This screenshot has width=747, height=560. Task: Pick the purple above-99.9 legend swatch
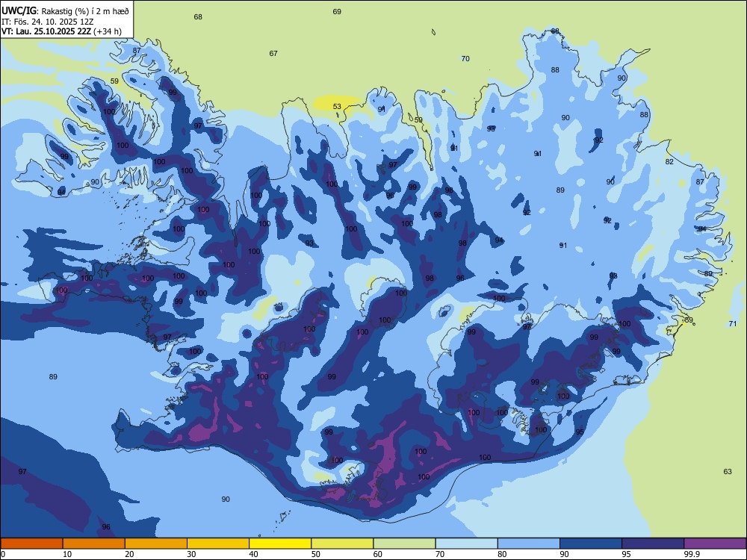pos(715,544)
